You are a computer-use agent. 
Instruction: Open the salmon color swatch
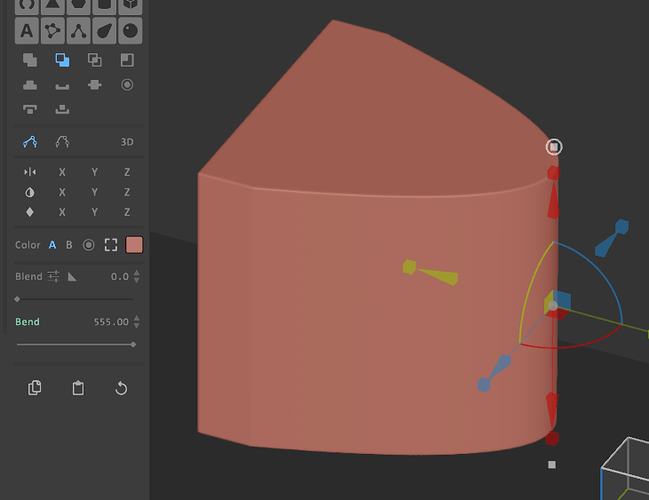[134, 245]
